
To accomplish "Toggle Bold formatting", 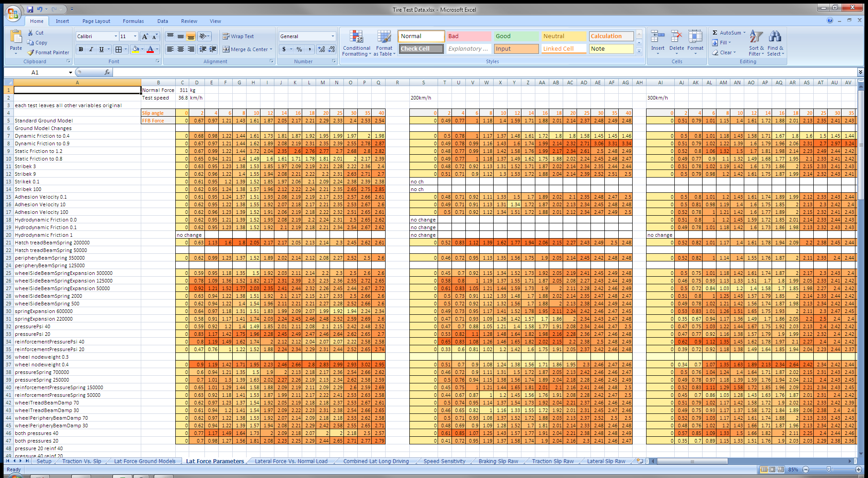I will (81, 49).
